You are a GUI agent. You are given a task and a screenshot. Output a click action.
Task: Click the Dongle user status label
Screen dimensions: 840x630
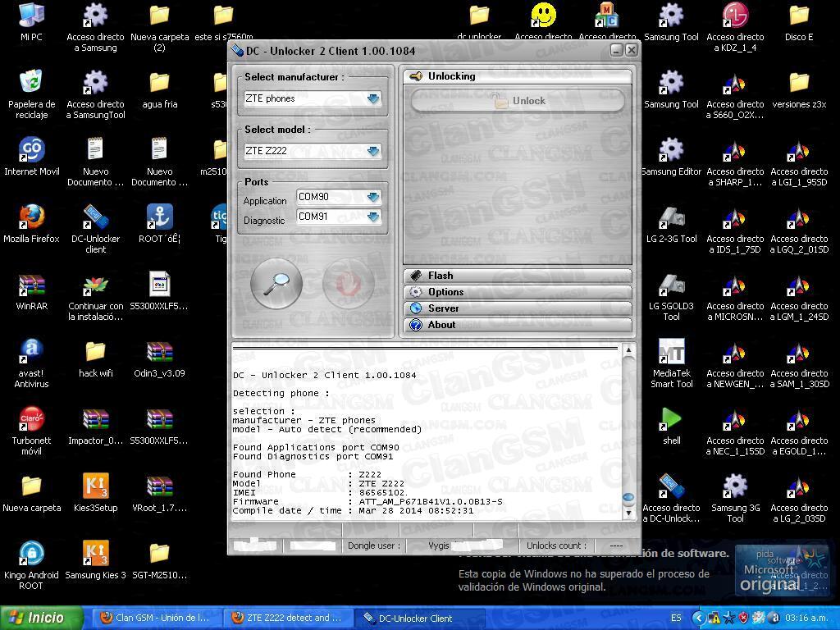coord(374,546)
